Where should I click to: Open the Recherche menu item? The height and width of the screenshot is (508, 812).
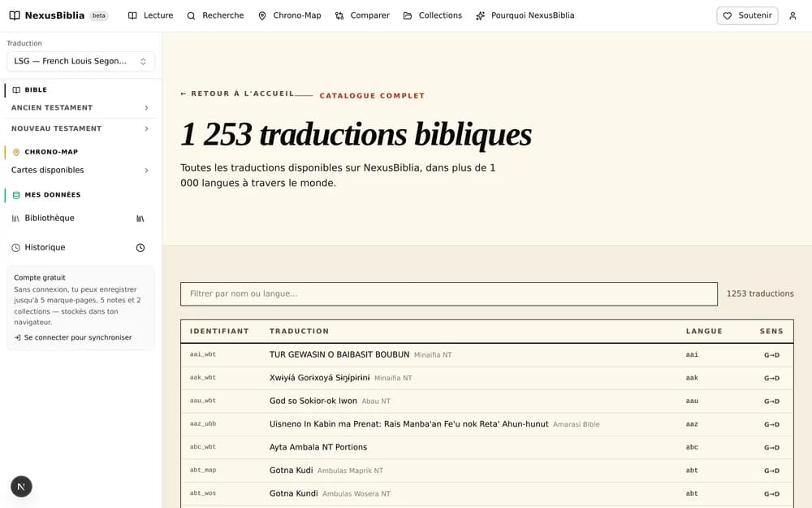(x=215, y=15)
